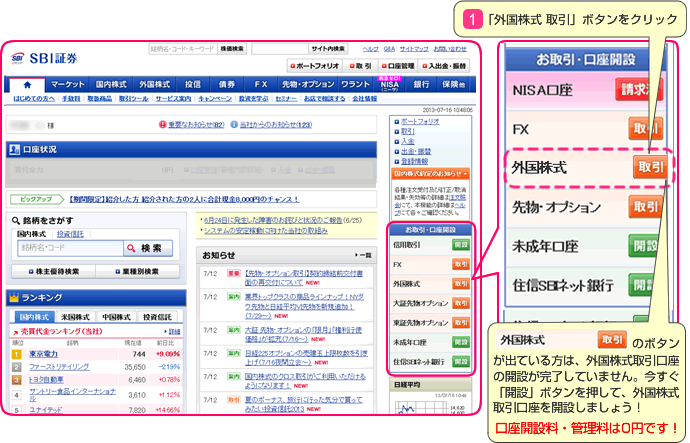Open the ポートフォリオ link in right sidebar
Image resolution: width=690 pixels, height=443 pixels.
tap(420, 121)
